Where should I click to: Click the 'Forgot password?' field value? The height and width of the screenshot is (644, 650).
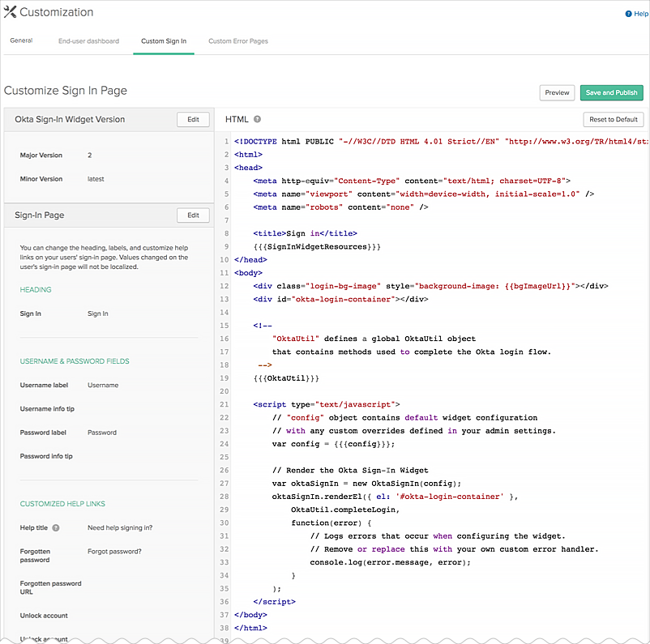tap(114, 552)
